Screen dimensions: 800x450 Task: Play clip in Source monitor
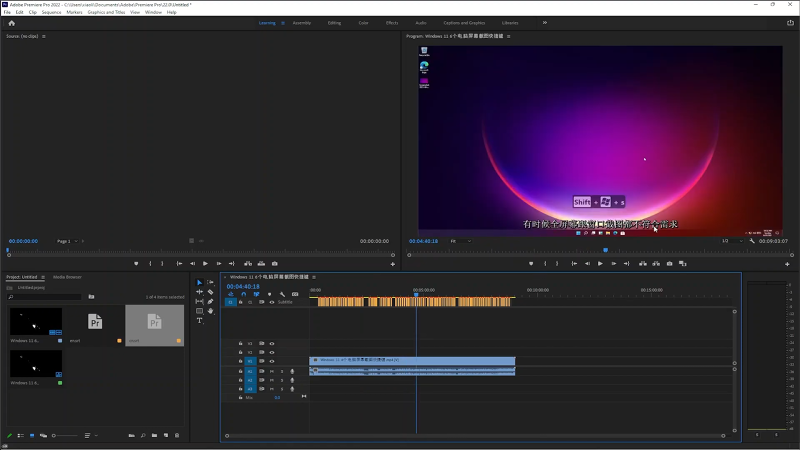(x=205, y=264)
